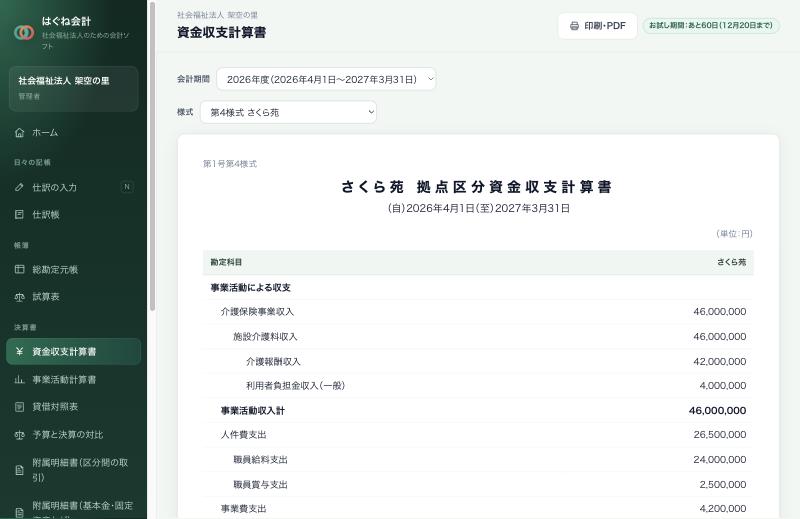This screenshot has height=519, width=800.
Task: Click the (単位:円) unit note
Action: (734, 234)
